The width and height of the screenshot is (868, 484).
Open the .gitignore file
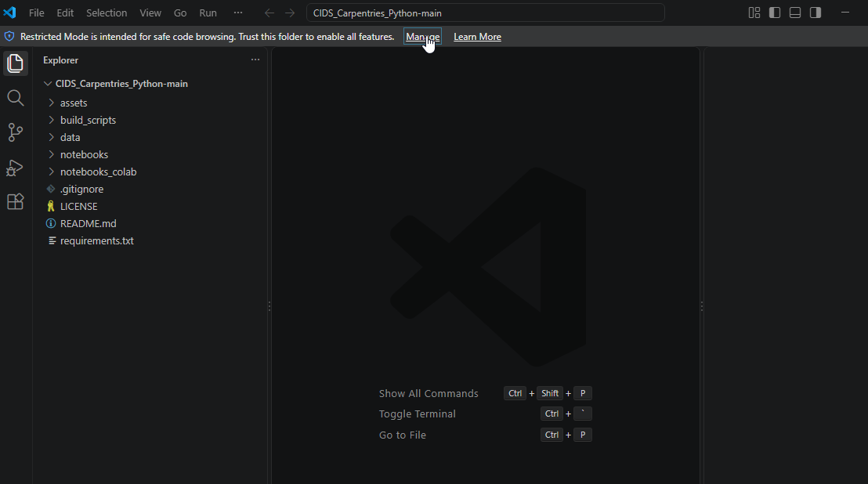(x=82, y=190)
